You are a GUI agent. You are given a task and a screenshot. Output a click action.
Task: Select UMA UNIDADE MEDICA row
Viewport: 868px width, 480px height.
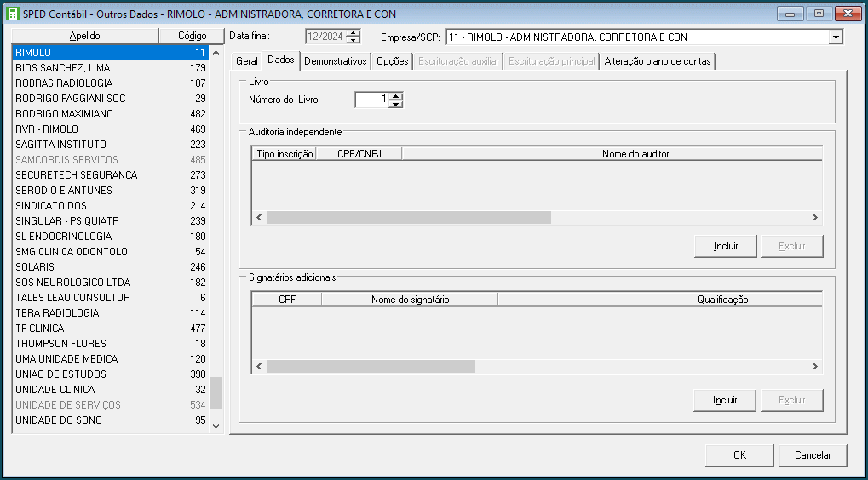coord(110,359)
